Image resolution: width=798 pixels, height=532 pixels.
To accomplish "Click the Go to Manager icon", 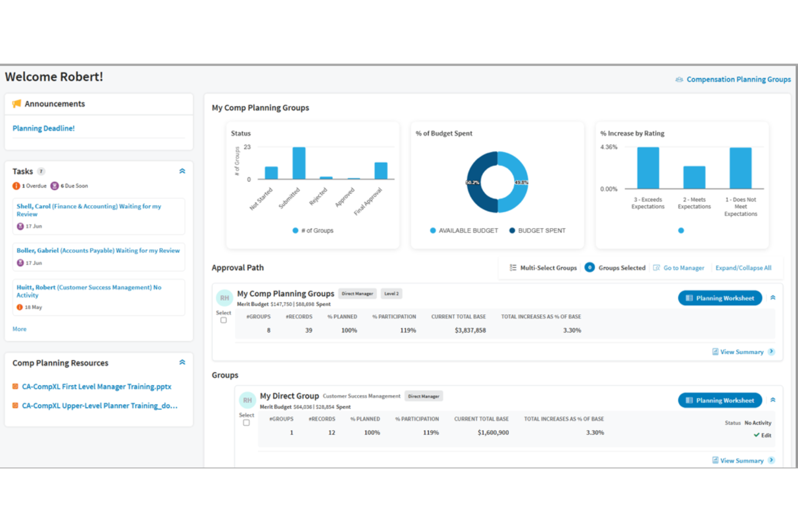I will point(657,267).
